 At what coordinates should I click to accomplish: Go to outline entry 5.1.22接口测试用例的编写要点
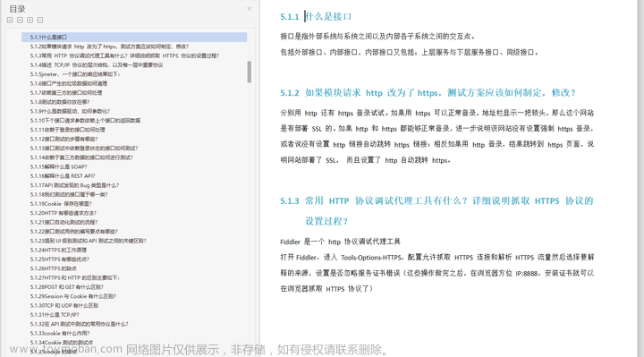pyautogui.click(x=74, y=232)
